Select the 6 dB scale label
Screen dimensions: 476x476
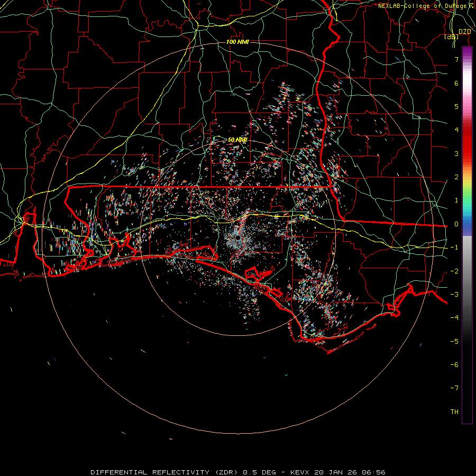tap(456, 83)
